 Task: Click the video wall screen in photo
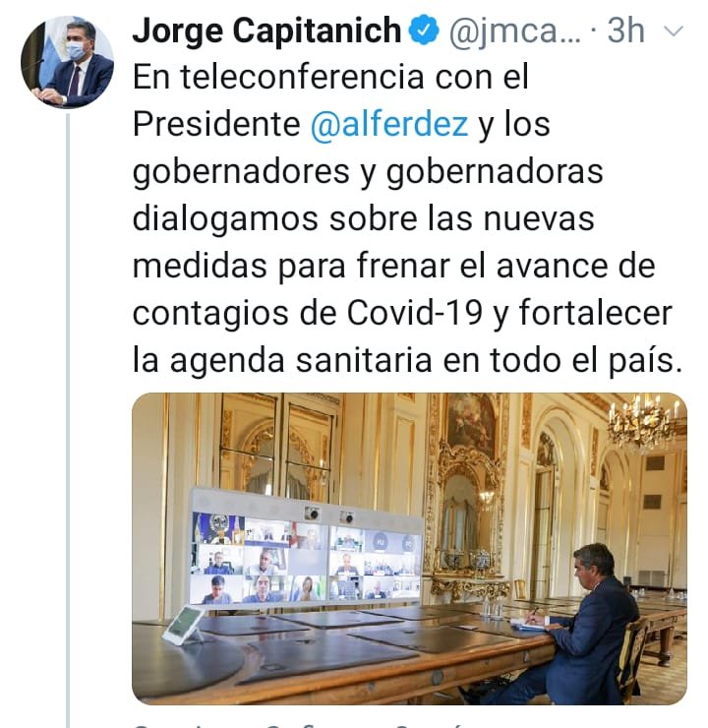click(307, 554)
